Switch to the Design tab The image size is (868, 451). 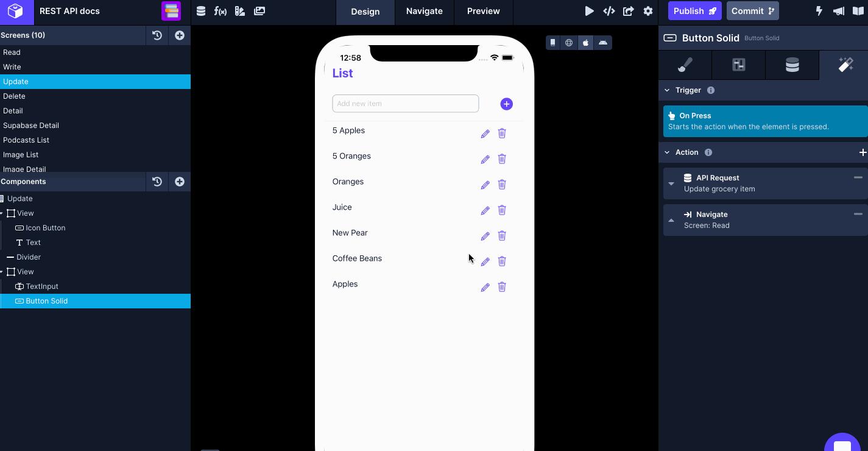pos(365,12)
